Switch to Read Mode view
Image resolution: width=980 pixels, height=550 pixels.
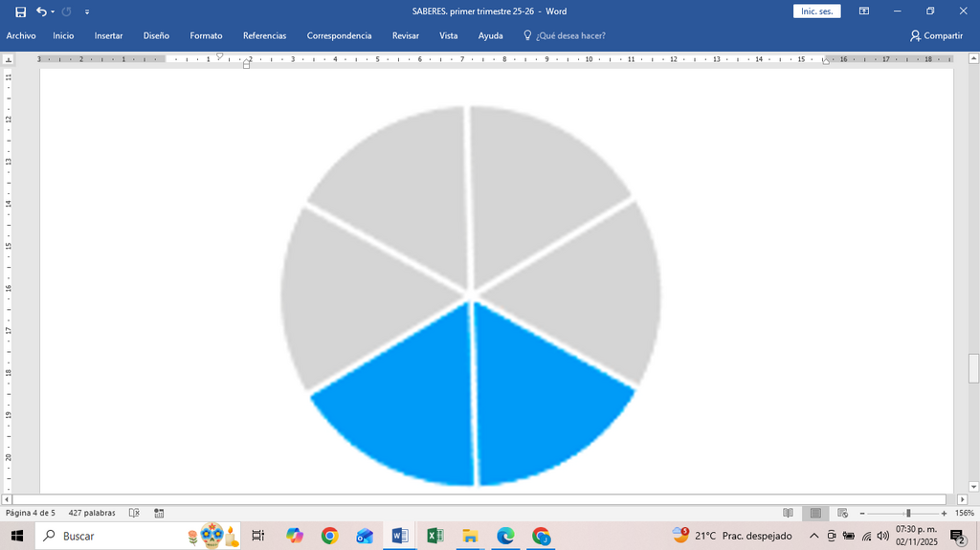(x=789, y=513)
